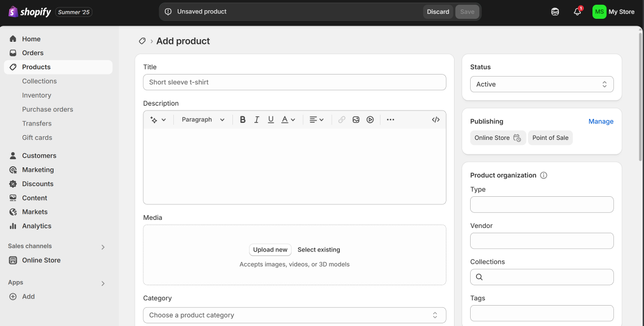Open the more options ellipsis in editor

[390, 120]
